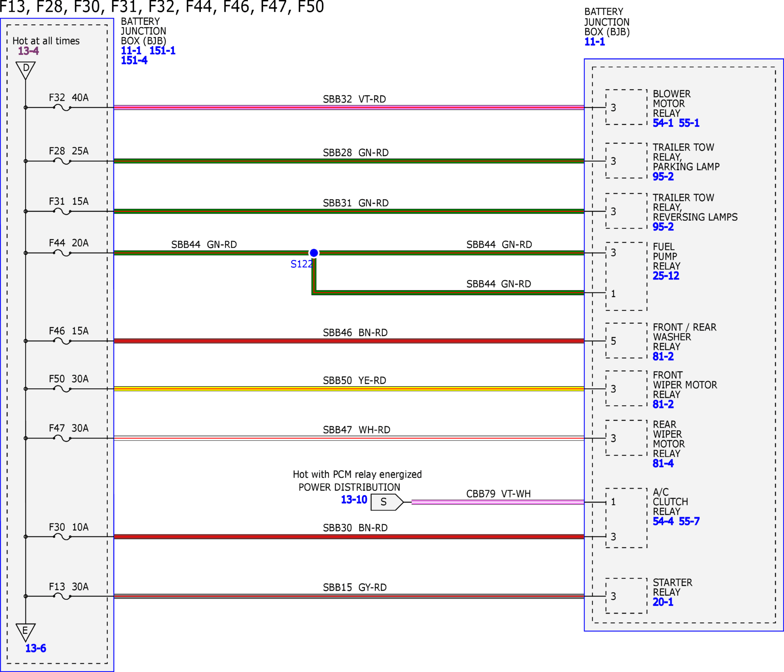Click the F46 15A fuse symbol
The height and width of the screenshot is (672, 784).
pos(63,341)
